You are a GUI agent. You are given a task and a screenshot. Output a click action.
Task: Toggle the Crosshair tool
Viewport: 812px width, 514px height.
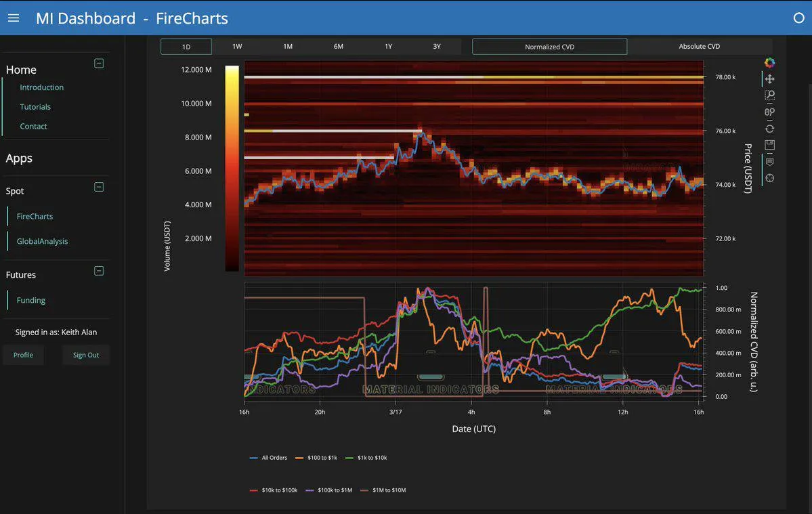[x=769, y=178]
